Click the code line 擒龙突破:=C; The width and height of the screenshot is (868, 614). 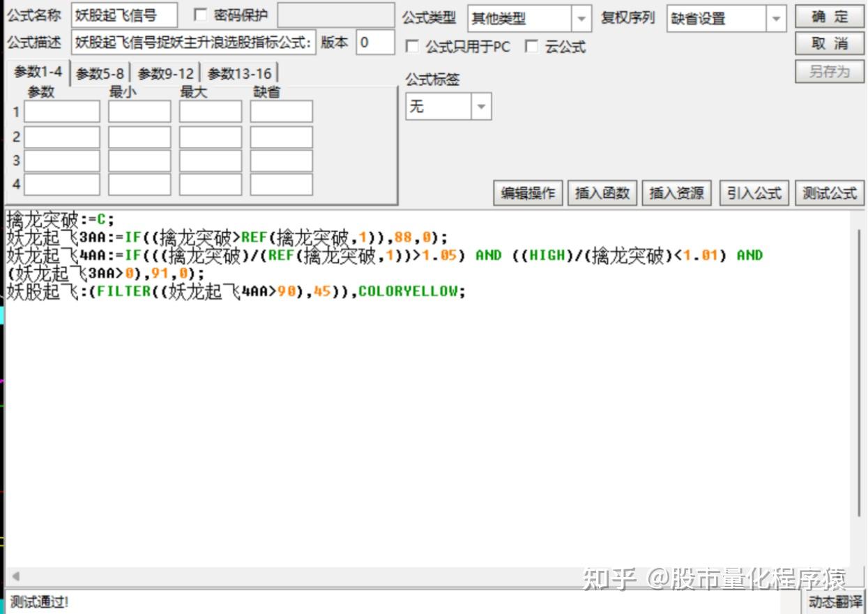pos(60,220)
